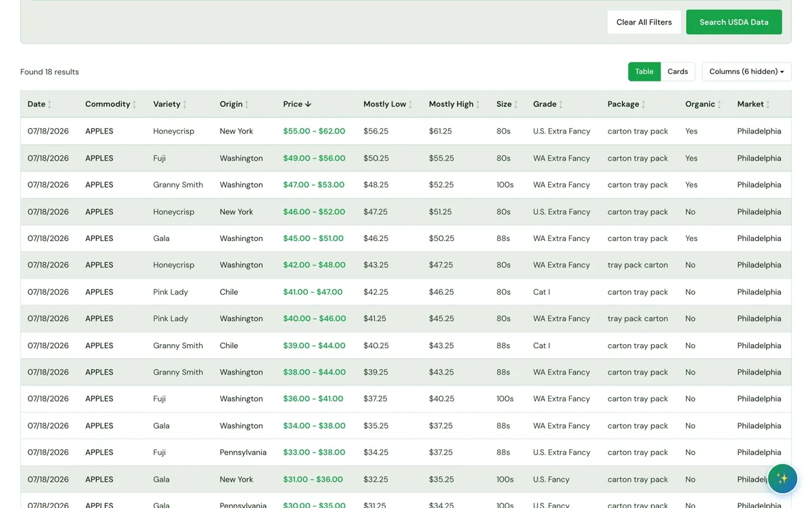Select price $34.00 - $38.00
The image size is (812, 508).
pos(314,426)
